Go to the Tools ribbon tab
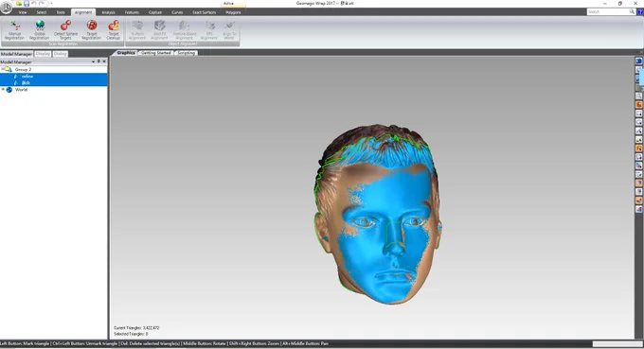The height and width of the screenshot is (349, 644). [61, 12]
